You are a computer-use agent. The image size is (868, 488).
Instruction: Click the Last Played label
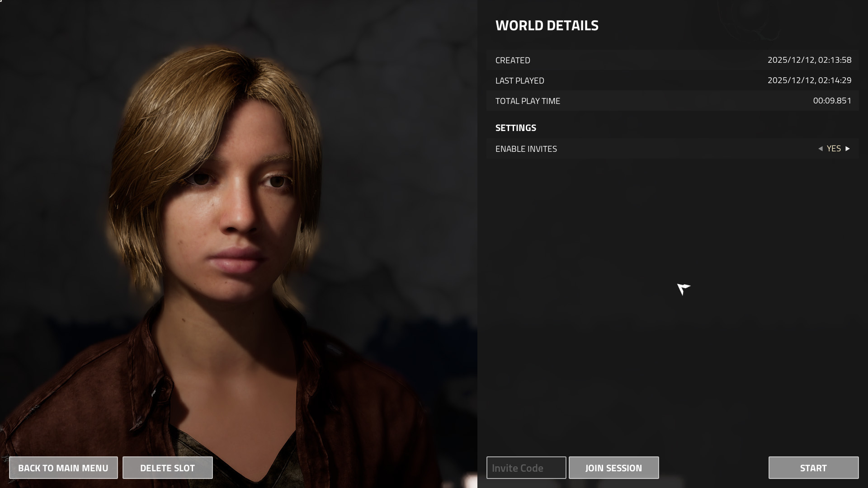[x=519, y=81]
